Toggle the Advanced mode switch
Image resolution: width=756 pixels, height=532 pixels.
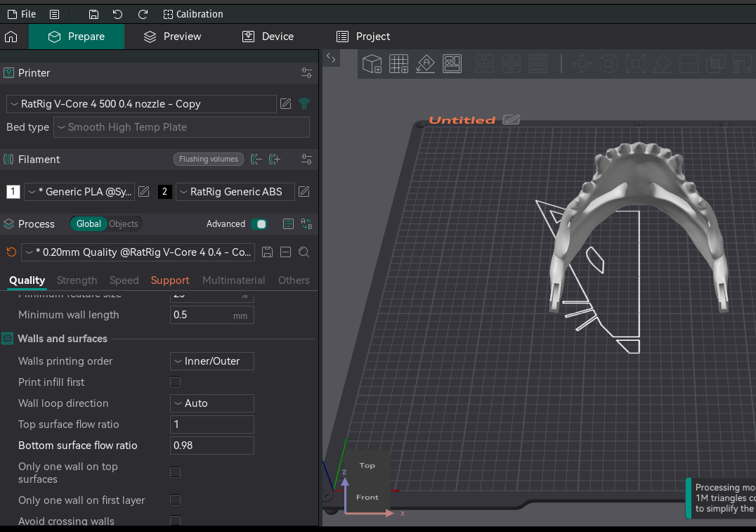[x=259, y=223]
